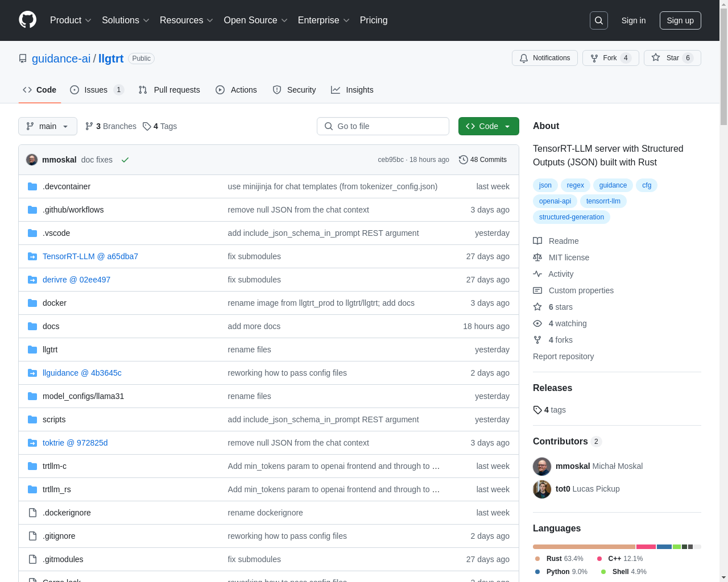Click the Notifications bell button
Screen dimensions: 728x582
point(545,58)
